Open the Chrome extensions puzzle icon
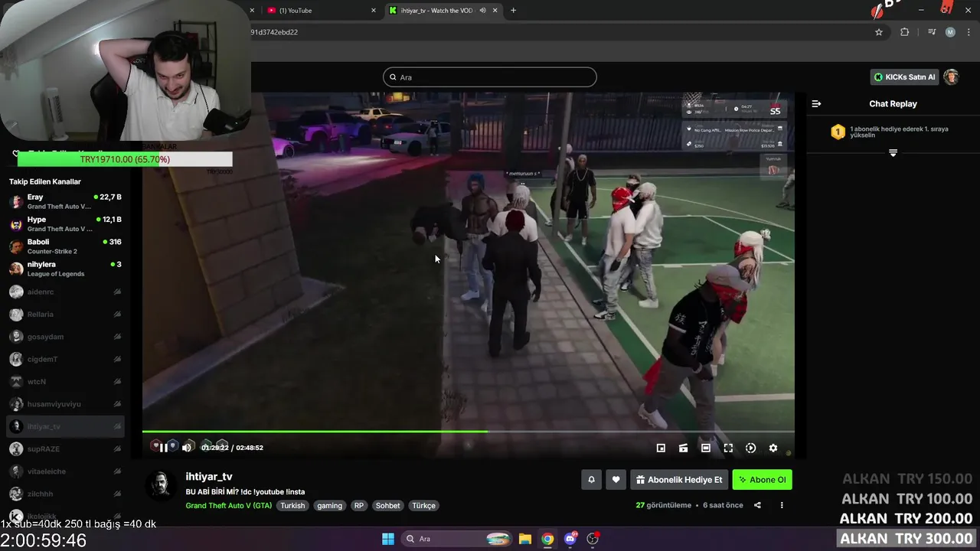This screenshot has width=980, height=551. pos(904,32)
